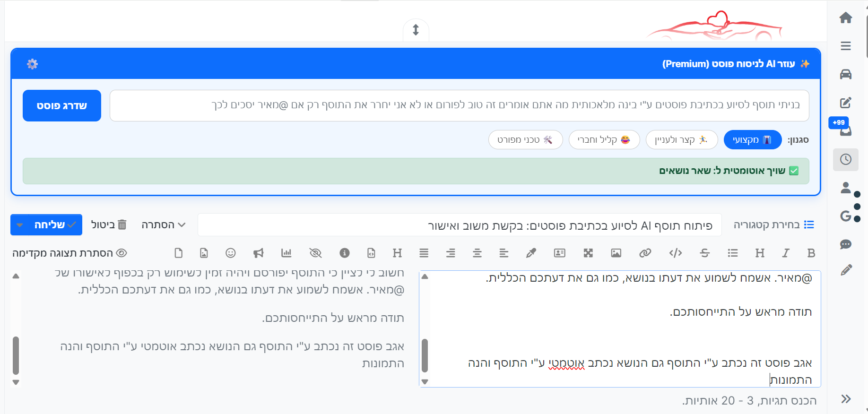Insert a hyperlink with chain icon

tap(645, 253)
